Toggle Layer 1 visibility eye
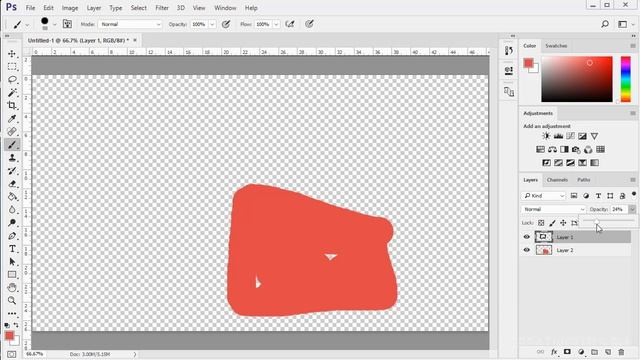 527,237
